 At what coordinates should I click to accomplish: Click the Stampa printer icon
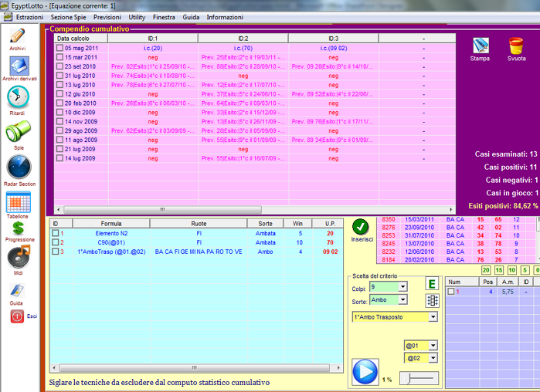[480, 46]
